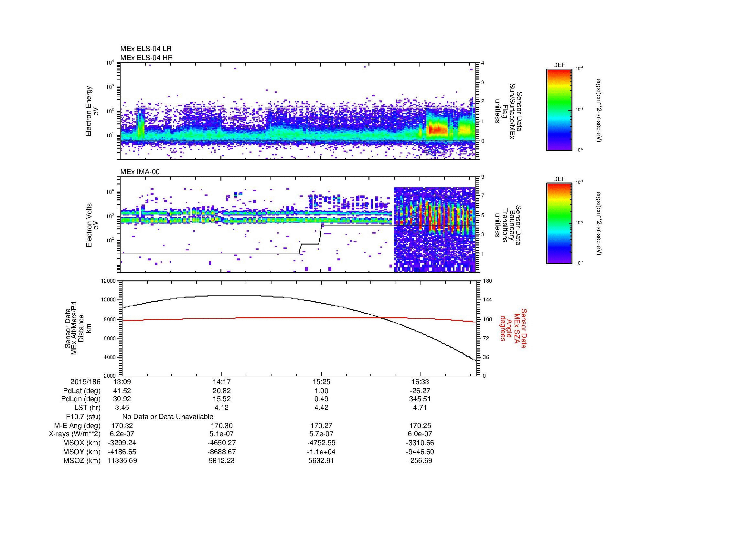Screen dimensions: 756x534
Task: Click the 'Electron Energy eV' axis label
Action: coord(92,111)
